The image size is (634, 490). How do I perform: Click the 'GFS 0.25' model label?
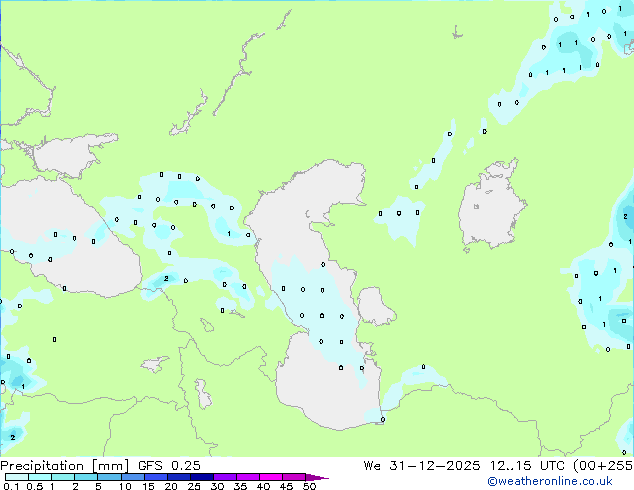169,466
